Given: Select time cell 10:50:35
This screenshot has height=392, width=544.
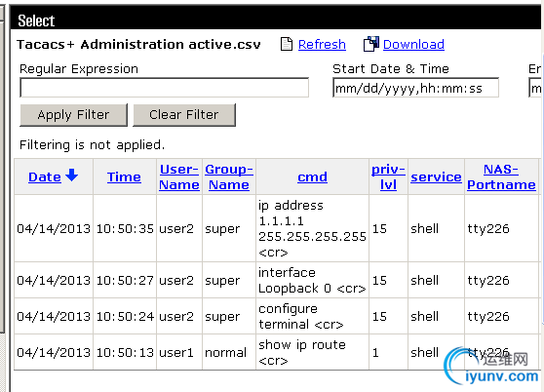Looking at the screenshot, I should 125,228.
